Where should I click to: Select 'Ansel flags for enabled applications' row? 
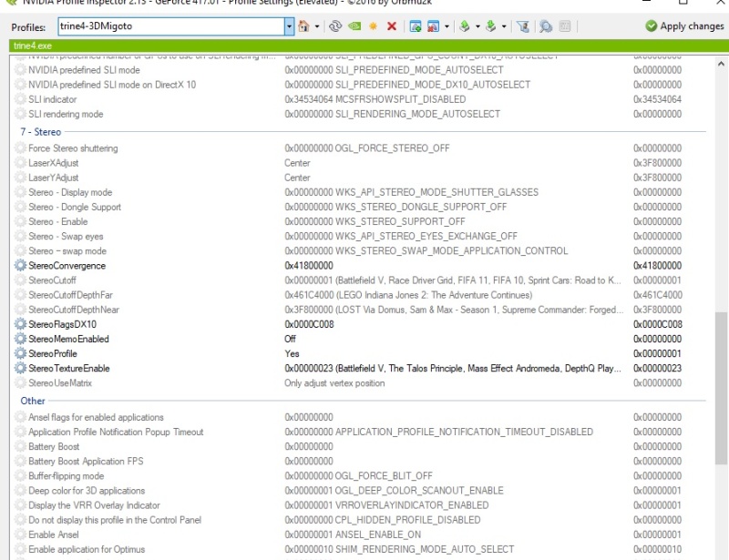pyautogui.click(x=357, y=417)
